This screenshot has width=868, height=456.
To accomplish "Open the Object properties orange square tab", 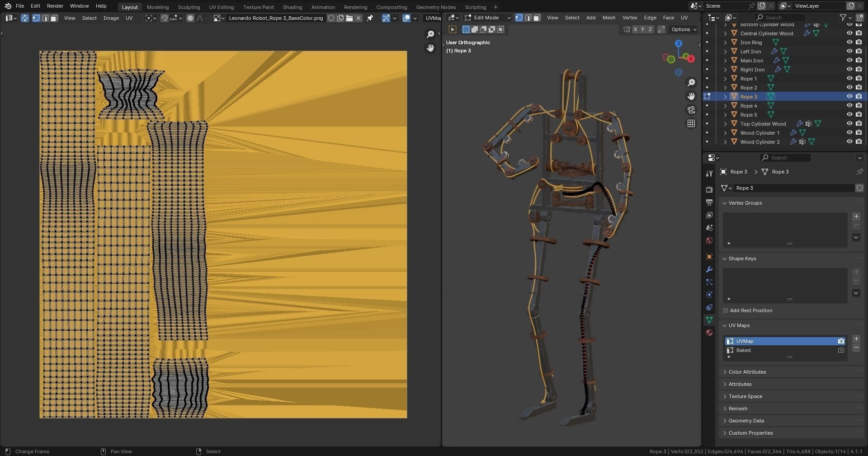I will coord(709,257).
